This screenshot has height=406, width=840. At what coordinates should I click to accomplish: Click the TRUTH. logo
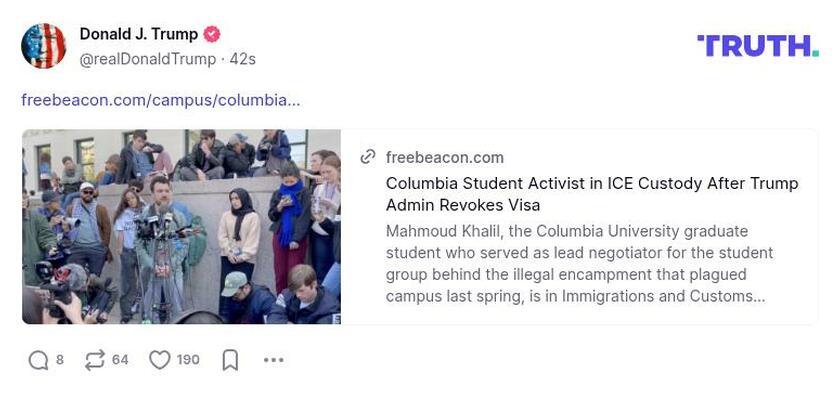tap(757, 46)
